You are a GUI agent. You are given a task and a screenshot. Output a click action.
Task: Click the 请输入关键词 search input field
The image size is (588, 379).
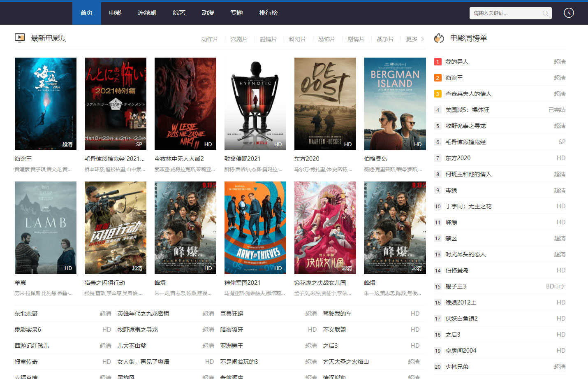[x=506, y=13]
